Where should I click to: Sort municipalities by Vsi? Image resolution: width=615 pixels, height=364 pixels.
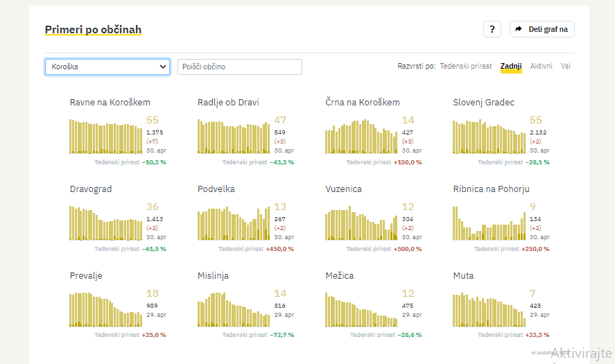(x=566, y=67)
